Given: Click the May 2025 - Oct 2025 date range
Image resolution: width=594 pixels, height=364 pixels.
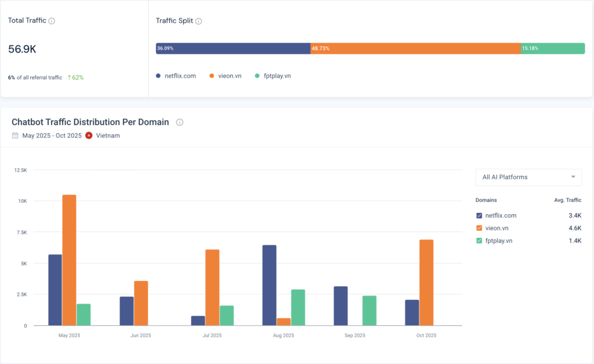Looking at the screenshot, I should coord(52,136).
